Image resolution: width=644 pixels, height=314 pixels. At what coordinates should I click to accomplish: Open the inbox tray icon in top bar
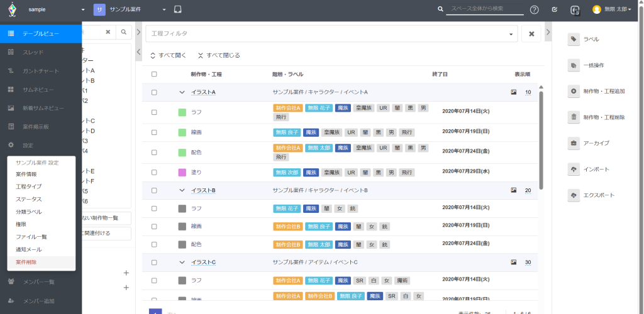coord(177,9)
